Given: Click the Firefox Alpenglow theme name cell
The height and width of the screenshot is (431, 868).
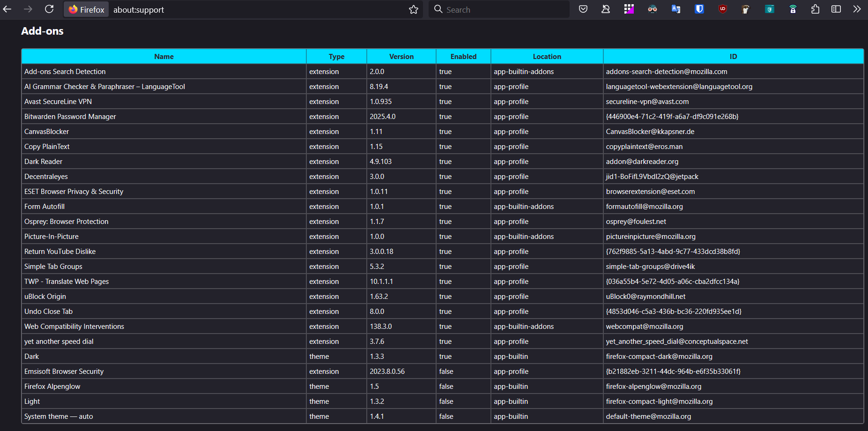Looking at the screenshot, I should (164, 386).
